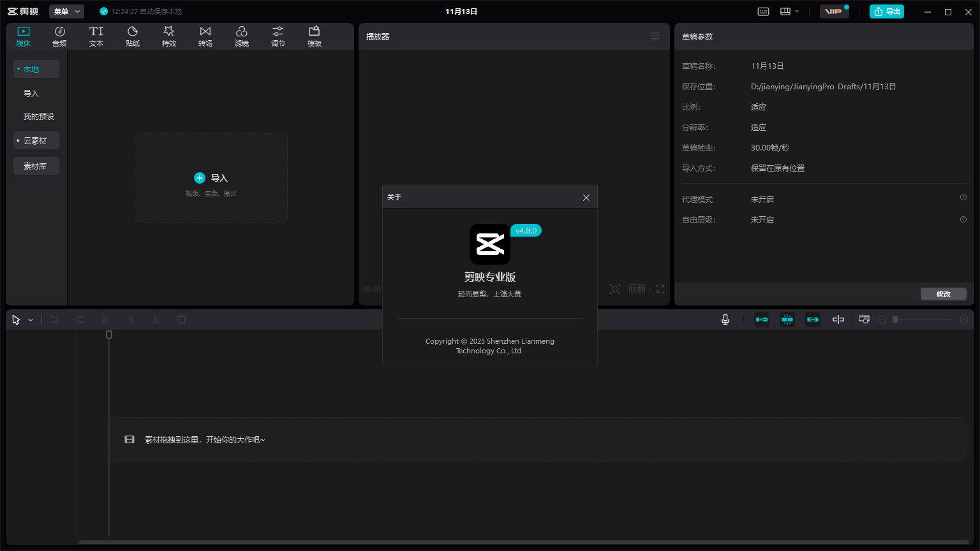The height and width of the screenshot is (551, 980).
Task: Select the 贴纸 stickers tab
Action: 133,36
